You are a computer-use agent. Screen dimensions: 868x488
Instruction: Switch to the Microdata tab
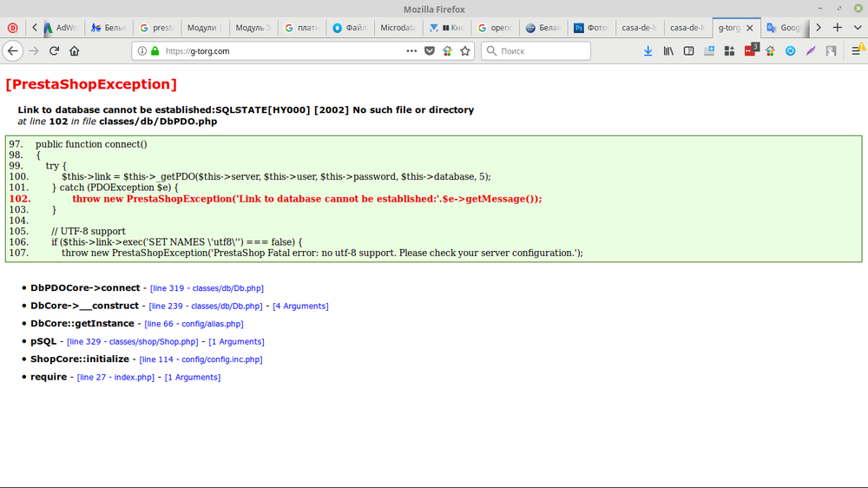point(398,28)
